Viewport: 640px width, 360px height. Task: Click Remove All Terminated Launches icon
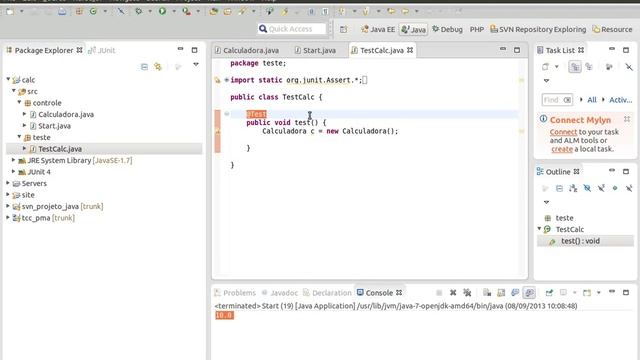467,293
